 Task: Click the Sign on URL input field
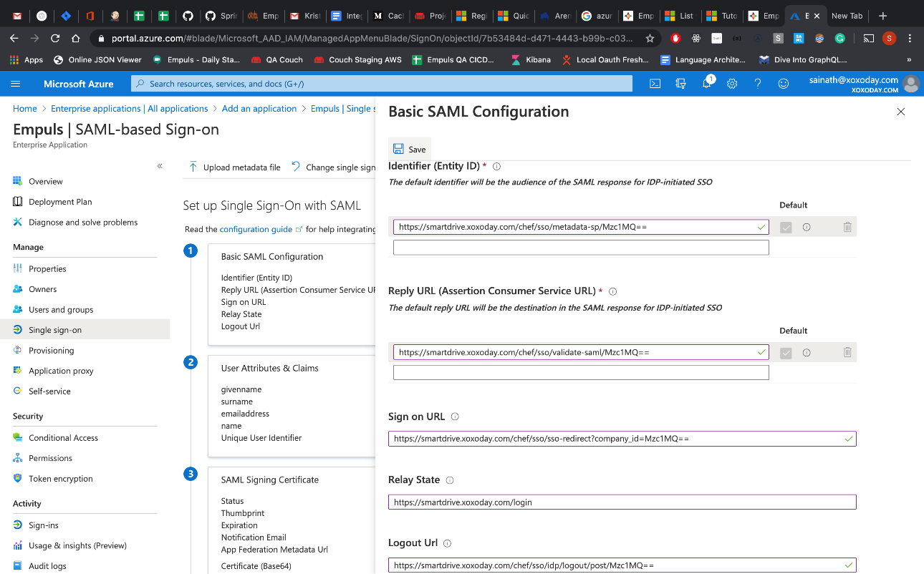pyautogui.click(x=622, y=439)
